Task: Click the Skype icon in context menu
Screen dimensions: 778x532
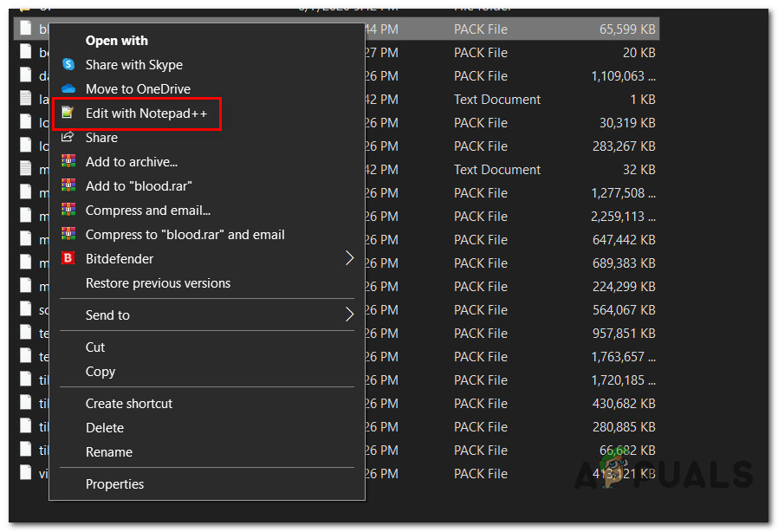Action: [68, 65]
